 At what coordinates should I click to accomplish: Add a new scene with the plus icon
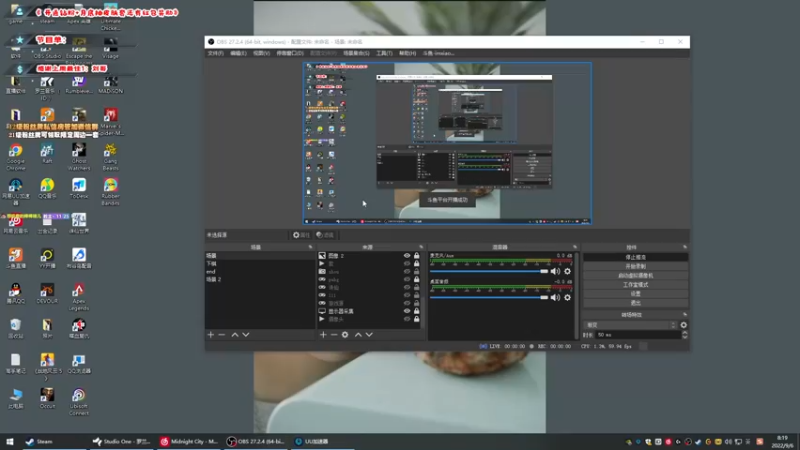[211, 335]
